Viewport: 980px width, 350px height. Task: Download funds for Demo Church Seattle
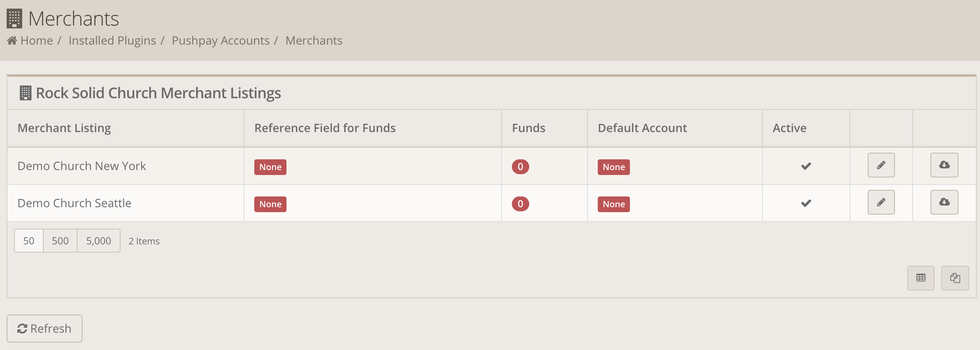[944, 202]
